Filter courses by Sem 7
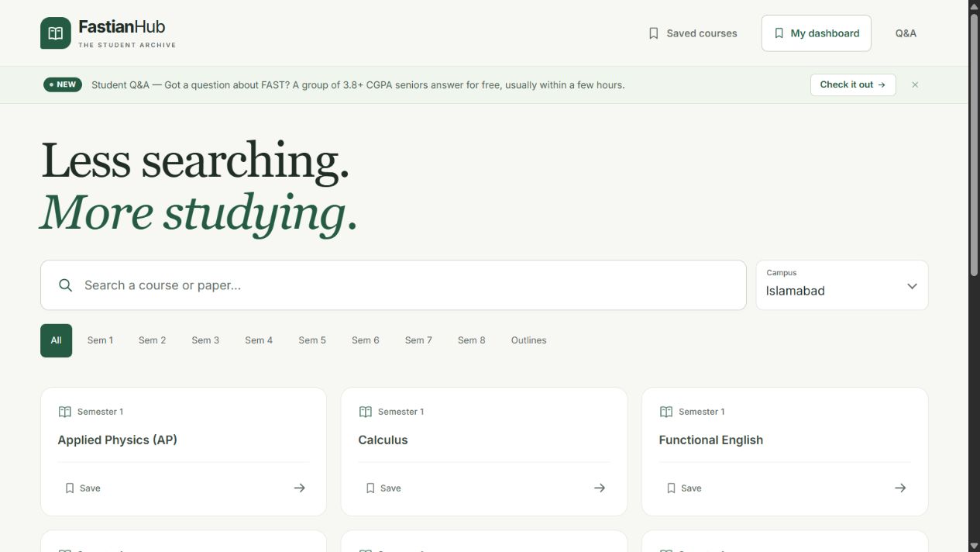980x552 pixels. (418, 340)
